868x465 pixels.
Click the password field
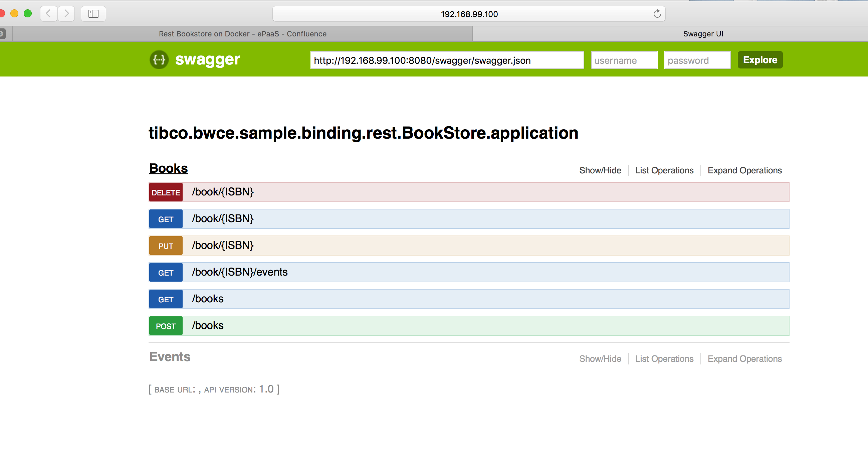tap(697, 60)
